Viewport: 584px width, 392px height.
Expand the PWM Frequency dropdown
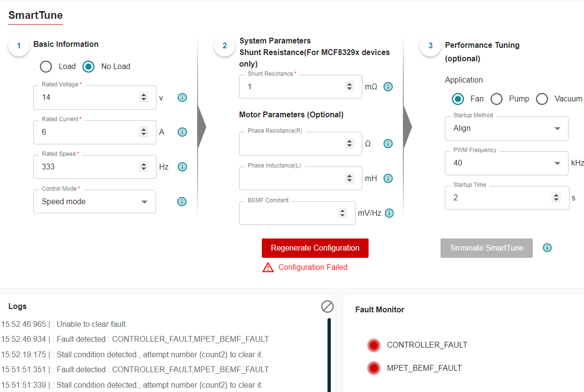(x=507, y=163)
